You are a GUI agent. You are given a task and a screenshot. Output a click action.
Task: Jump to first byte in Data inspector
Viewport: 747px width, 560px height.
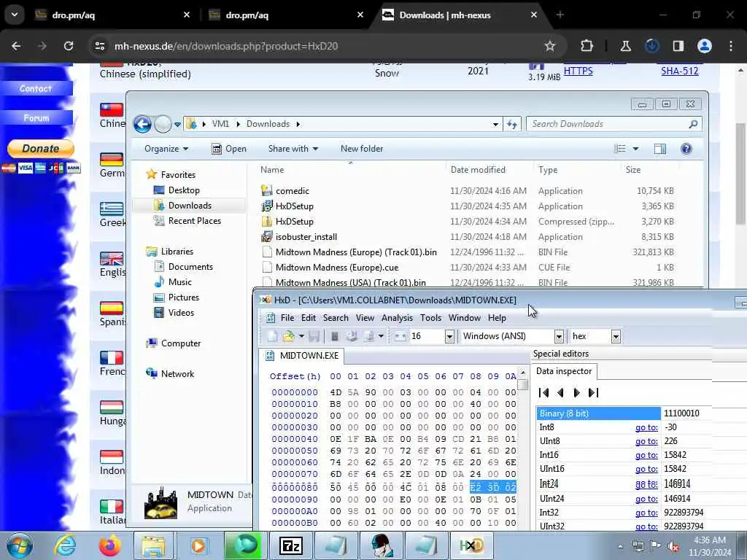[x=543, y=392]
